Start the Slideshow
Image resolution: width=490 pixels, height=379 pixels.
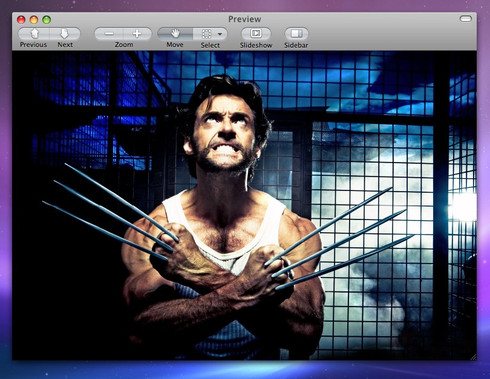(x=256, y=33)
